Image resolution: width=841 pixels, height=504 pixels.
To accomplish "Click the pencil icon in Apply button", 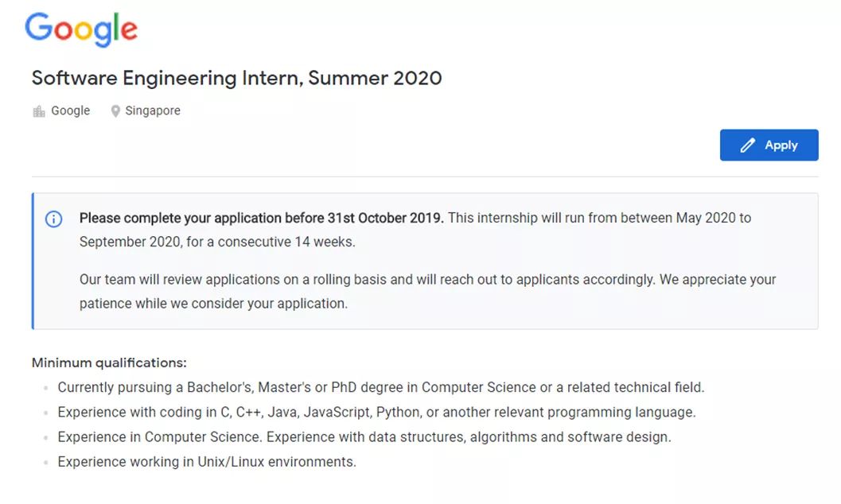I will pos(748,145).
